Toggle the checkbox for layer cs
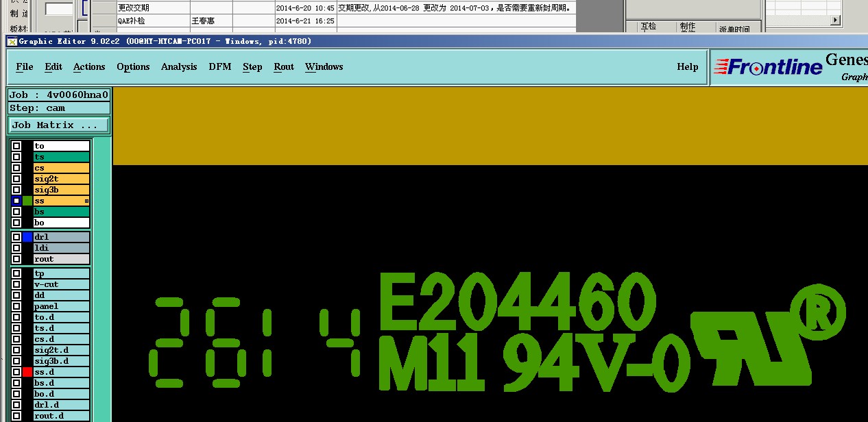Viewport: 868px width, 422px height. (16, 168)
